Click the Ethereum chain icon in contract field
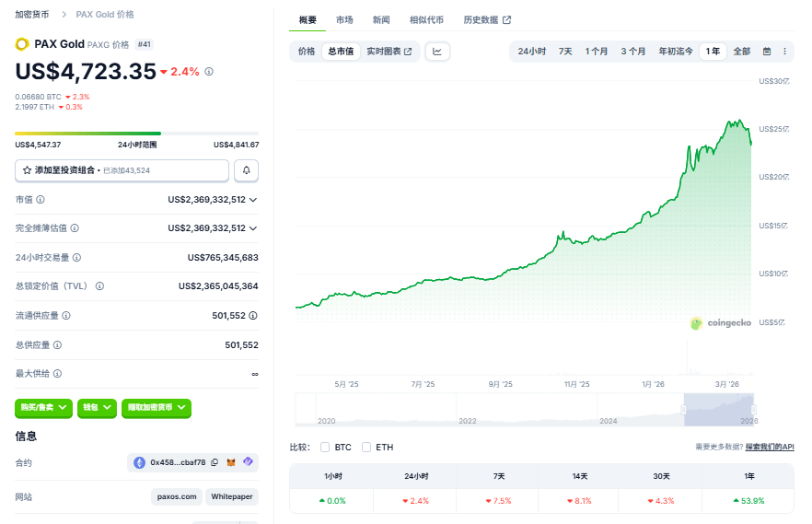Screen dimensions: 812x524 click(139, 462)
